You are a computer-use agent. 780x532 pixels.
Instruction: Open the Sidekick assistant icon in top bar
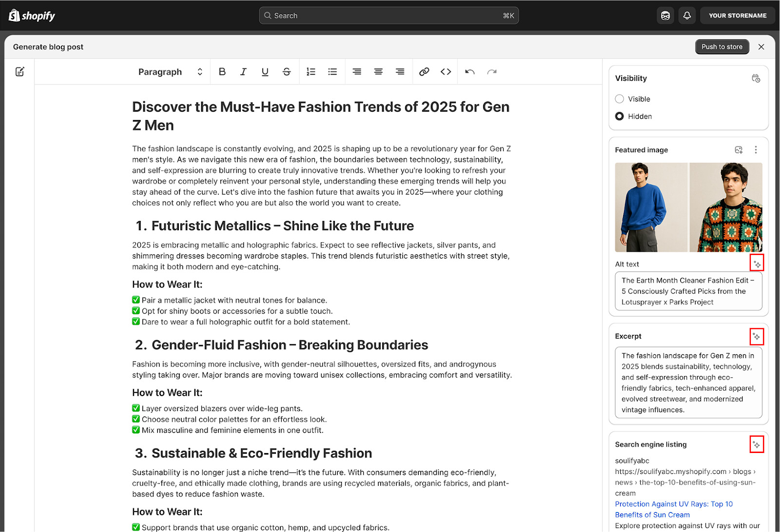click(665, 16)
